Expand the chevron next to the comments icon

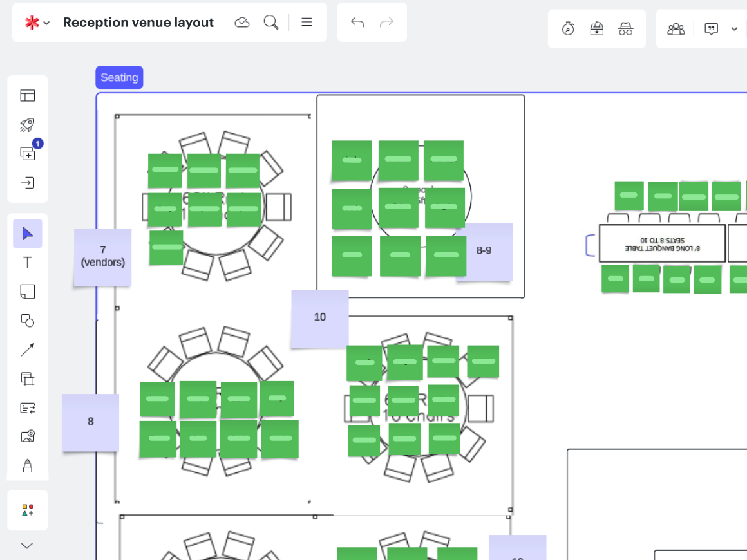pyautogui.click(x=734, y=29)
